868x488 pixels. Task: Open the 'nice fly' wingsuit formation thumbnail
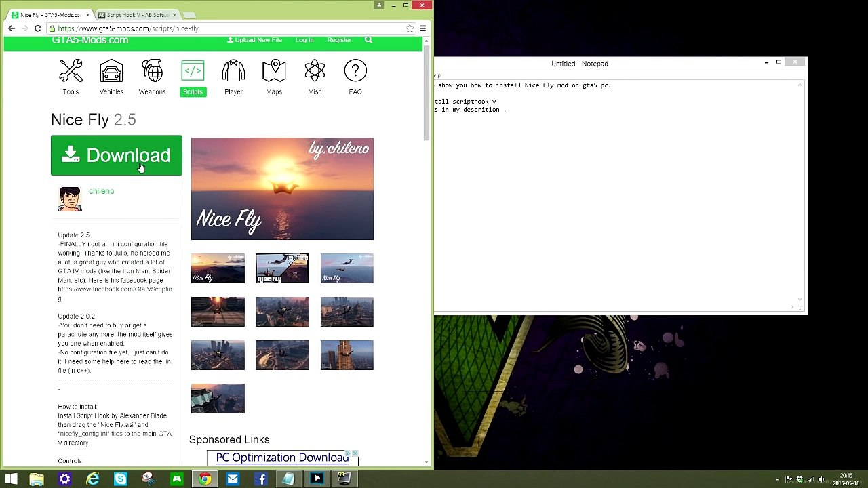point(282,268)
